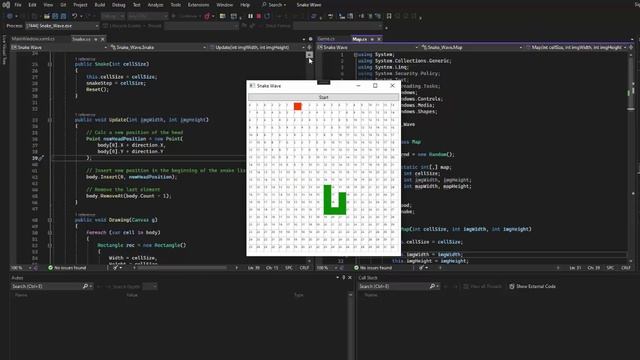Click the red food cell in game
Screen dimensions: 640x360
point(298,107)
